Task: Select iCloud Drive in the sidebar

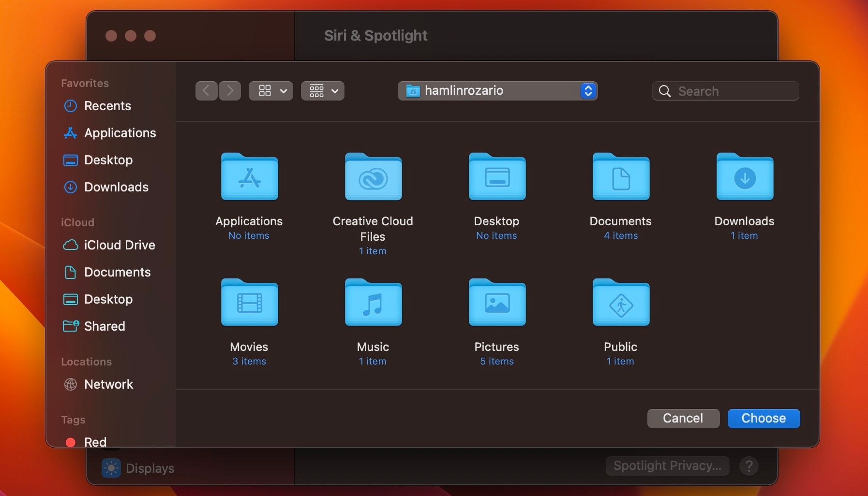Action: click(x=119, y=245)
